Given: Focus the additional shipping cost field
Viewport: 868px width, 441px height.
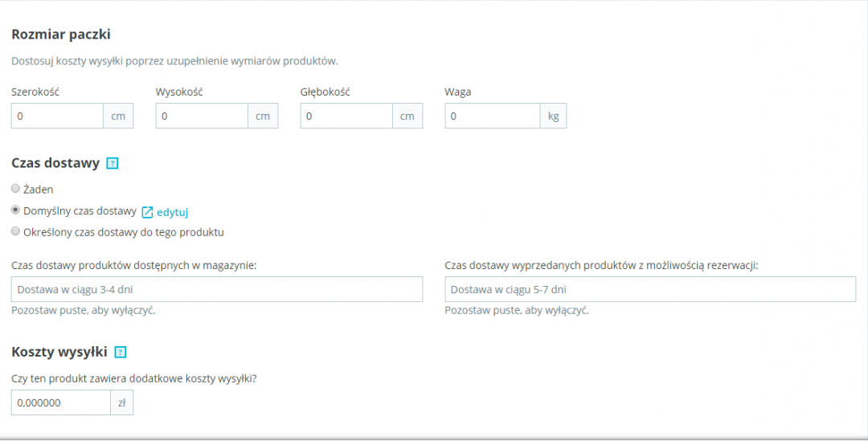Looking at the screenshot, I should coord(60,403).
